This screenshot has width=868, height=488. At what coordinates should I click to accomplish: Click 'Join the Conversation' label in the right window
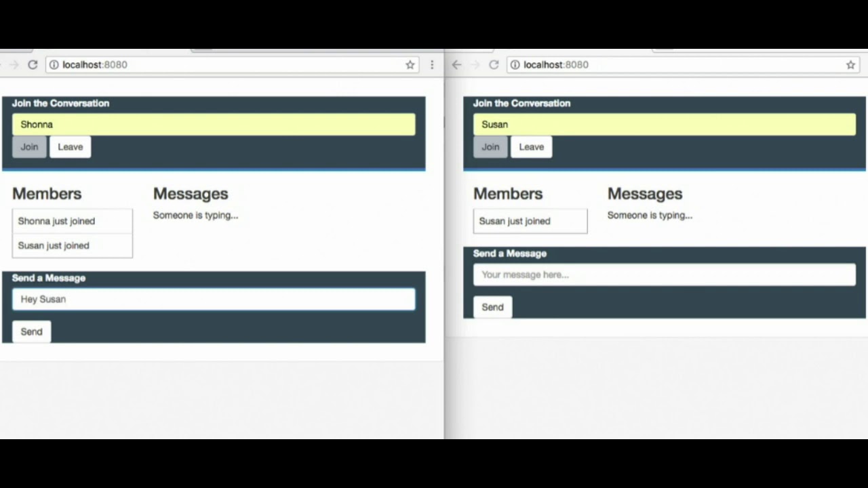(x=521, y=104)
